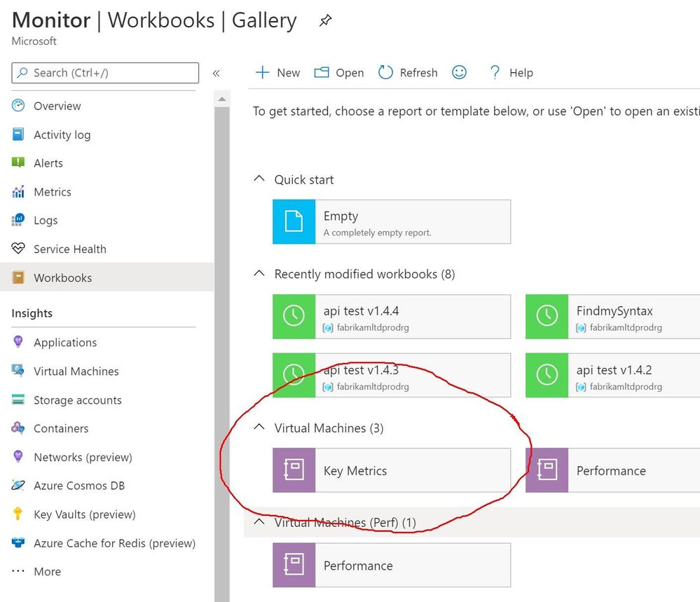
Task: Click fabrikamltdprodrg under FindmySyntax
Action: coord(626,327)
